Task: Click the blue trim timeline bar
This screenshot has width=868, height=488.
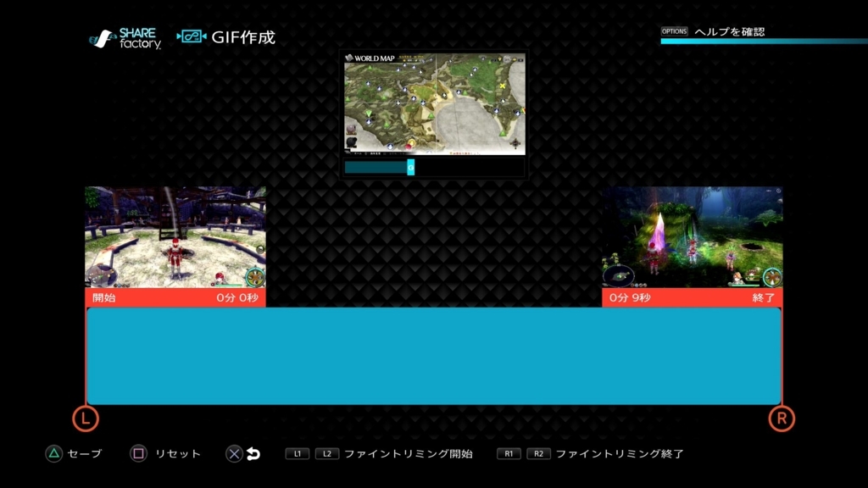Action: point(434,356)
